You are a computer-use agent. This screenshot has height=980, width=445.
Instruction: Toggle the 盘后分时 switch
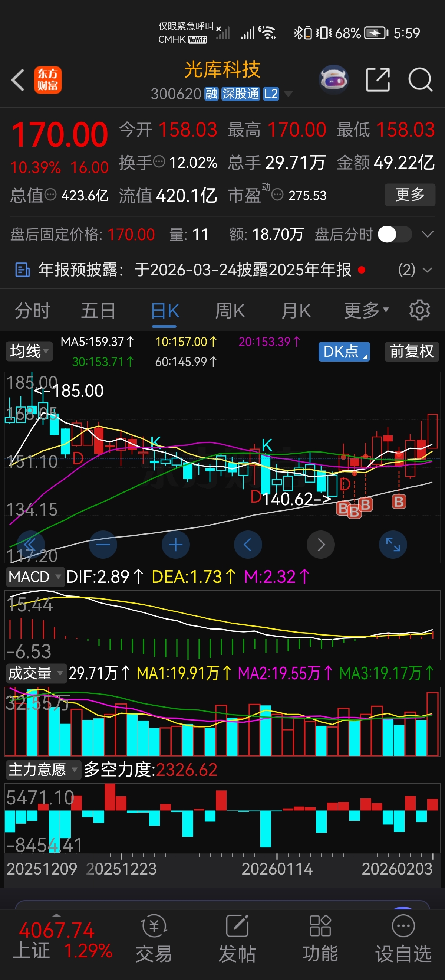click(x=395, y=234)
